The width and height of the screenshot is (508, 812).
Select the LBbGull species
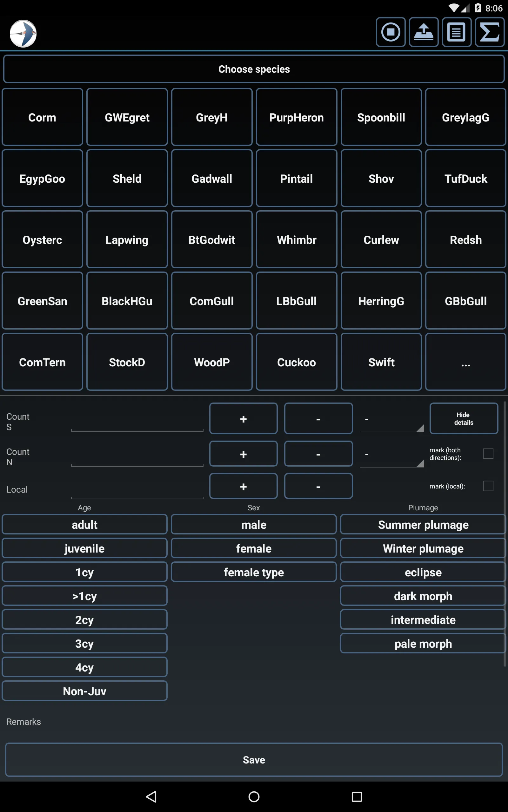point(296,301)
